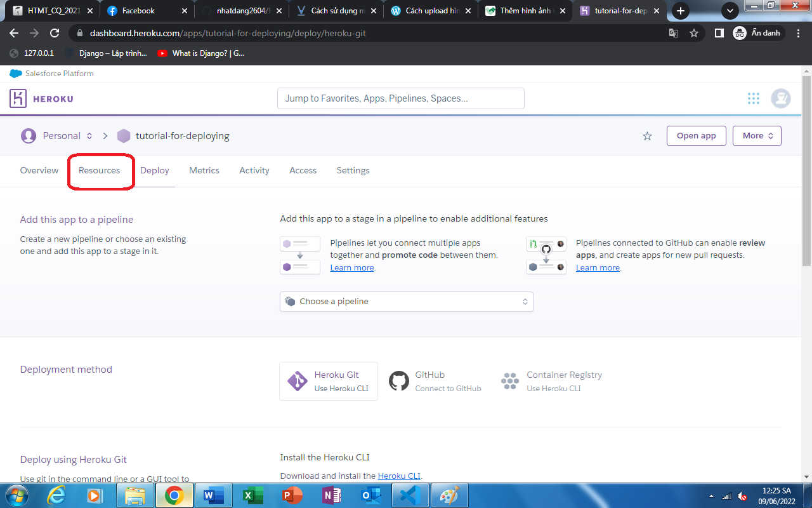The height and width of the screenshot is (508, 812).
Task: Click the tutorial-for-deploying hexagon app icon
Action: tap(124, 136)
